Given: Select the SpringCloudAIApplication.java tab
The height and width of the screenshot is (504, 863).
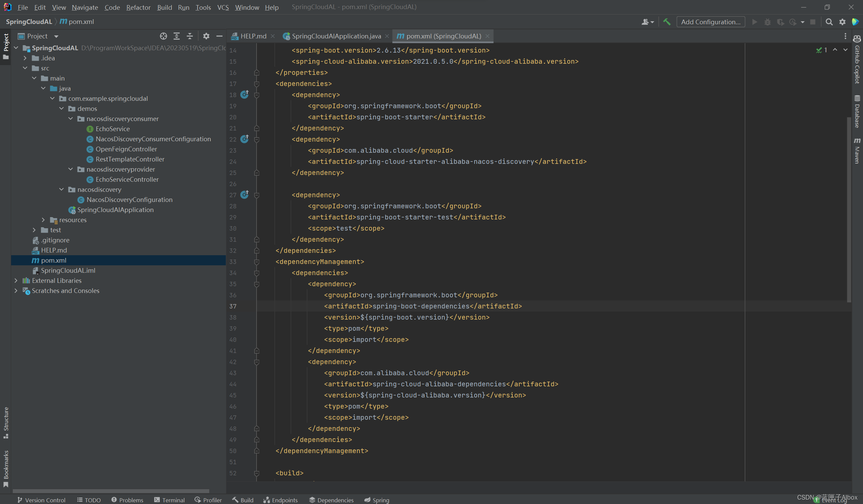Looking at the screenshot, I should 333,36.
